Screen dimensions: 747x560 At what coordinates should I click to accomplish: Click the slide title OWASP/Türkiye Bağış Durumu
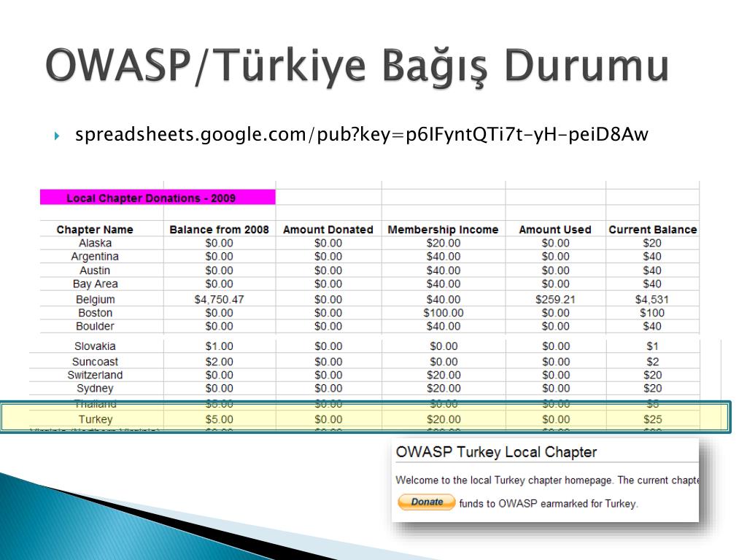pyautogui.click(x=357, y=66)
